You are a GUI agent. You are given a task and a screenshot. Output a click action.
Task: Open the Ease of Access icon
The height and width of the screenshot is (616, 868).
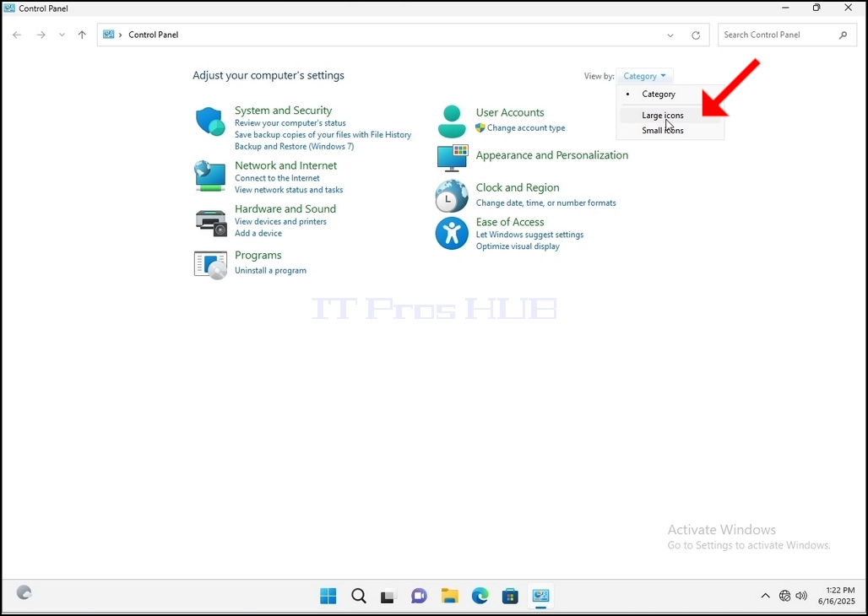452,233
